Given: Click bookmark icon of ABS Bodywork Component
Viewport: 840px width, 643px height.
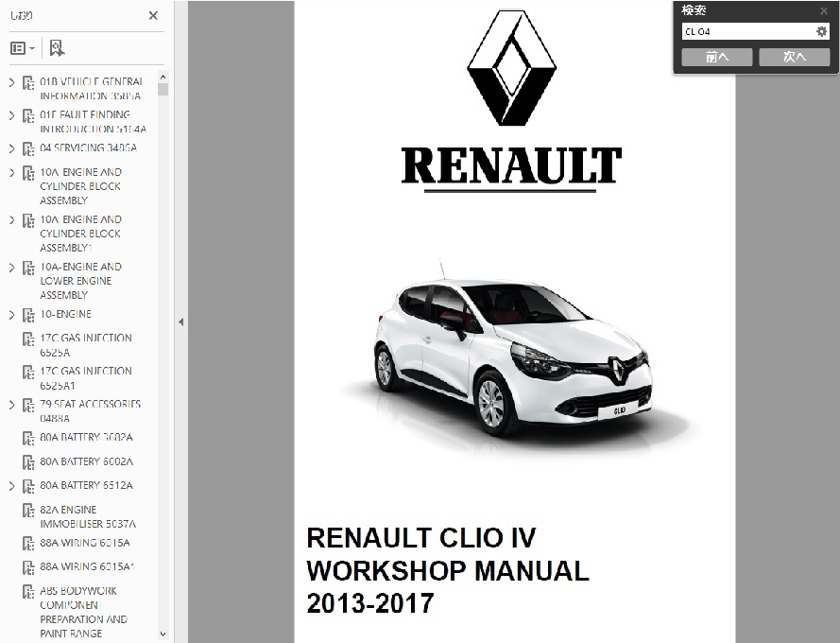Looking at the screenshot, I should 28,592.
